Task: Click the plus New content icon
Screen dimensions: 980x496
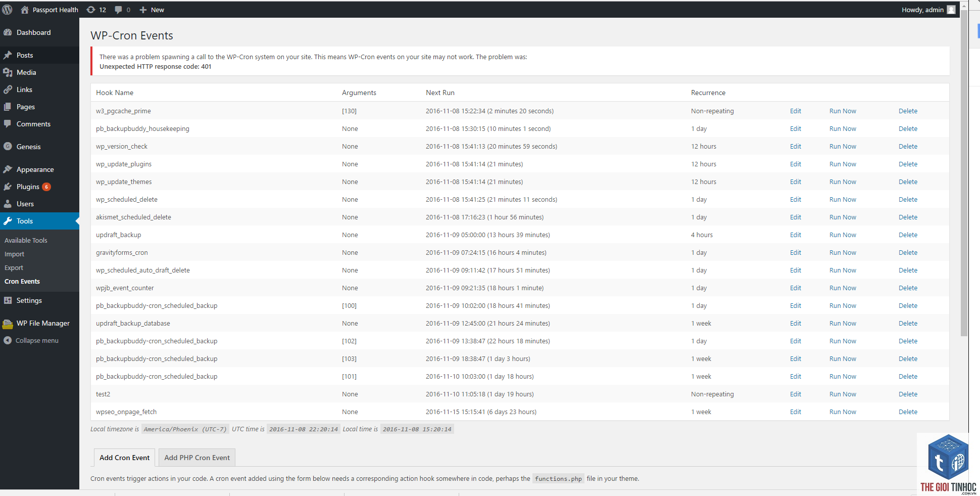Action: [x=143, y=10]
